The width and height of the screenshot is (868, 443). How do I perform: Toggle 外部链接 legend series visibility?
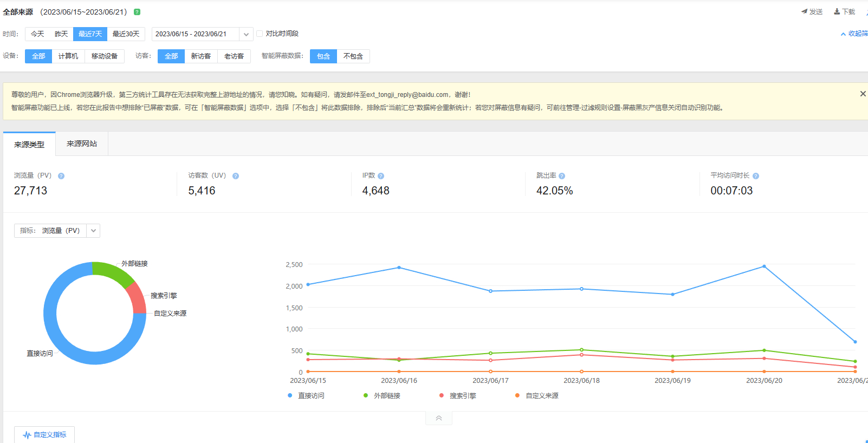click(x=382, y=396)
